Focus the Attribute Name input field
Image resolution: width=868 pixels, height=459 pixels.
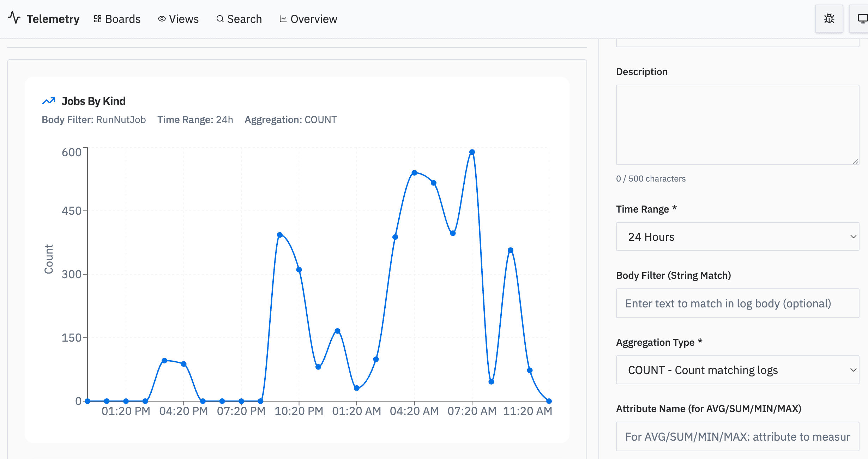(737, 436)
